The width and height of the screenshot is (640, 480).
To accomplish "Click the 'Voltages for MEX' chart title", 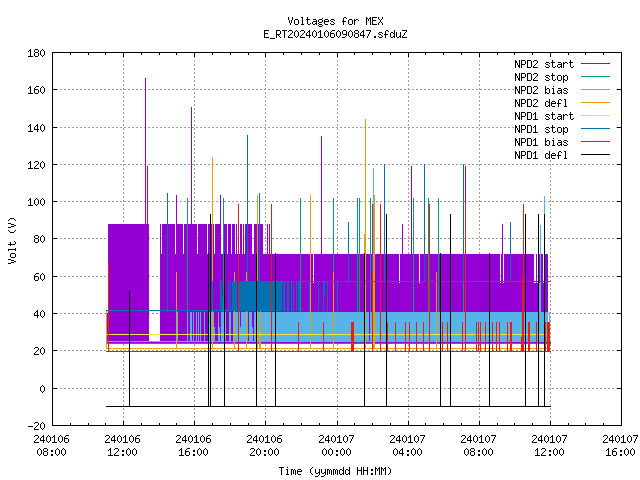I will tap(335, 21).
